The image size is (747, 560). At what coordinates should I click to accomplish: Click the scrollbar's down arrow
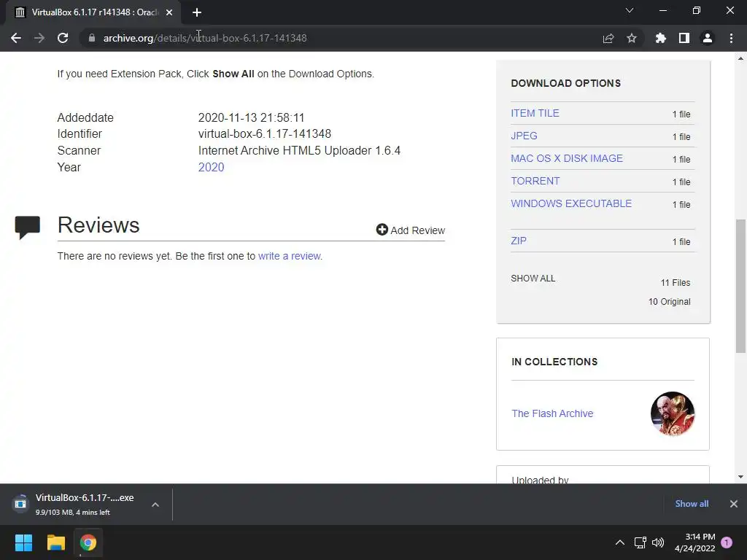pos(740,477)
